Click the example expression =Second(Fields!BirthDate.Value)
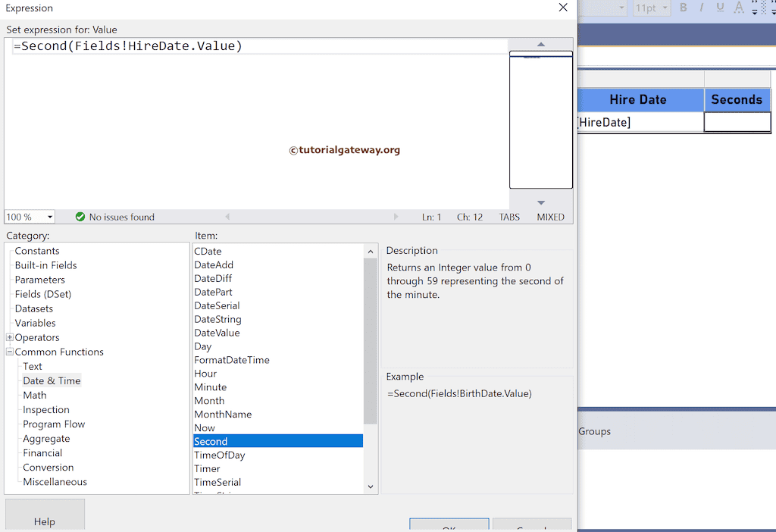 [x=459, y=393]
